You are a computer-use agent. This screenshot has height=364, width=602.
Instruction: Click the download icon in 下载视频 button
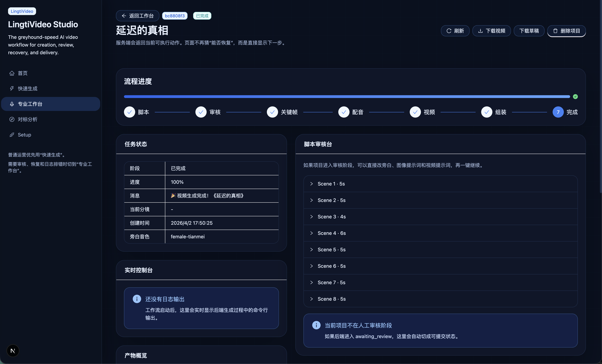pyautogui.click(x=480, y=31)
